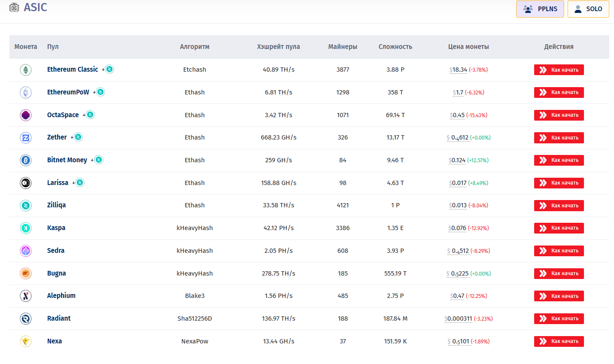Click 'Как начать' for Radiant
Viewport: 614px width, 364px height.
(x=559, y=318)
